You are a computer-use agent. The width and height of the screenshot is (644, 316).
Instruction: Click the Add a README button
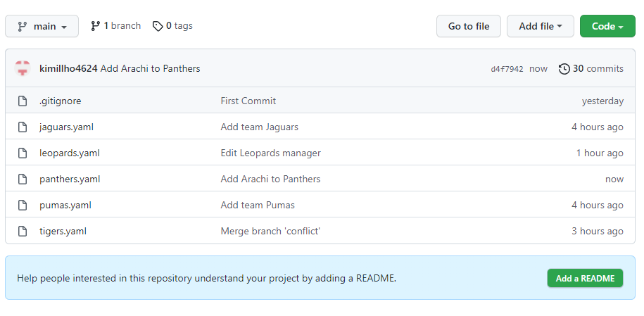(585, 278)
